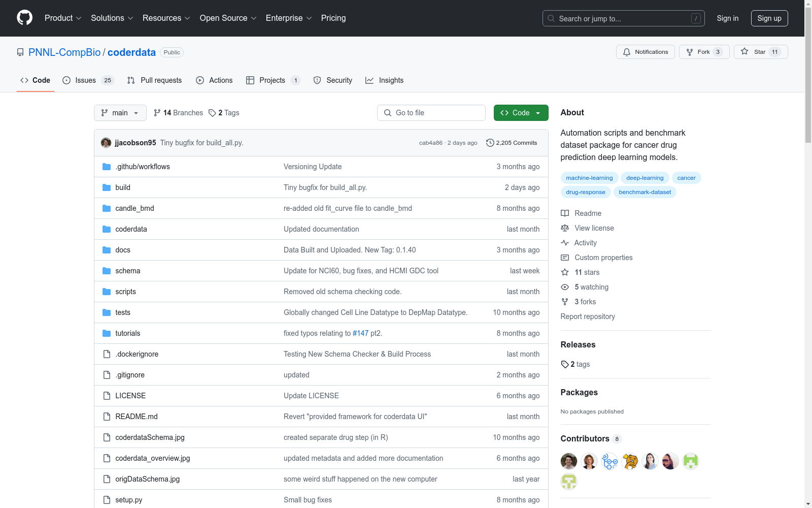Expand the Open Source menu
The height and width of the screenshot is (508, 812).
click(228, 18)
